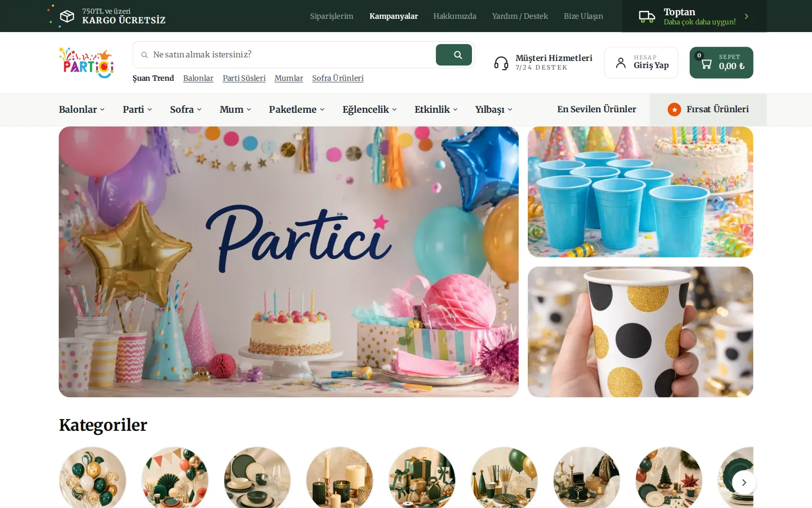The width and height of the screenshot is (812, 508).
Task: Select the first balloon category circle
Action: click(92, 478)
